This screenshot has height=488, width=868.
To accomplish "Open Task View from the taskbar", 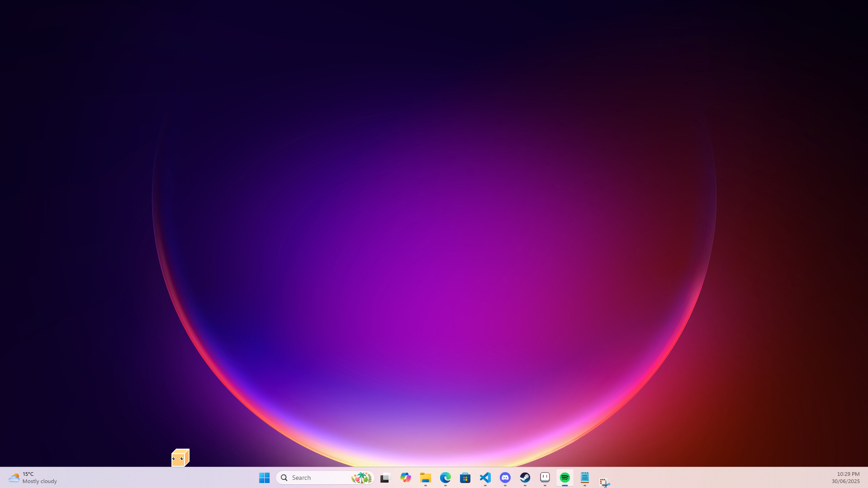I will tap(385, 478).
